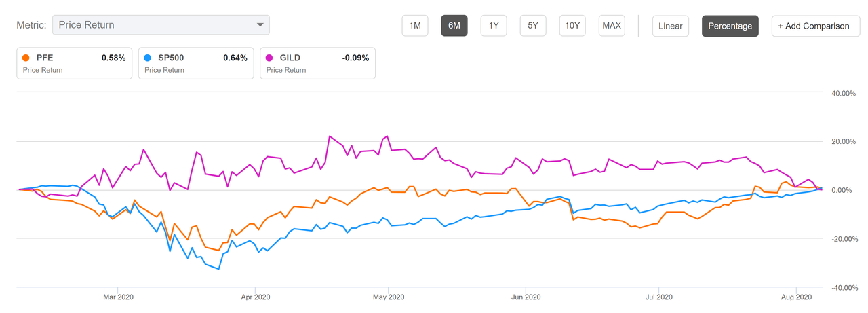Toggle the PFE price return legend card
868x313 pixels.
pos(75,63)
